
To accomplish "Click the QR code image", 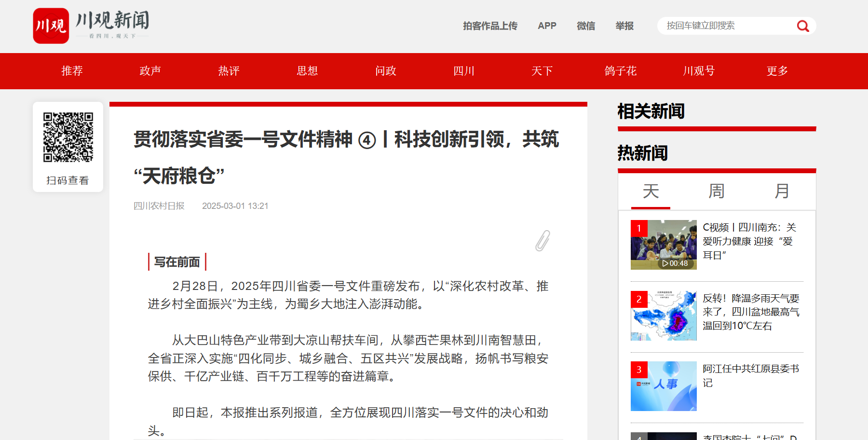I will click(68, 137).
